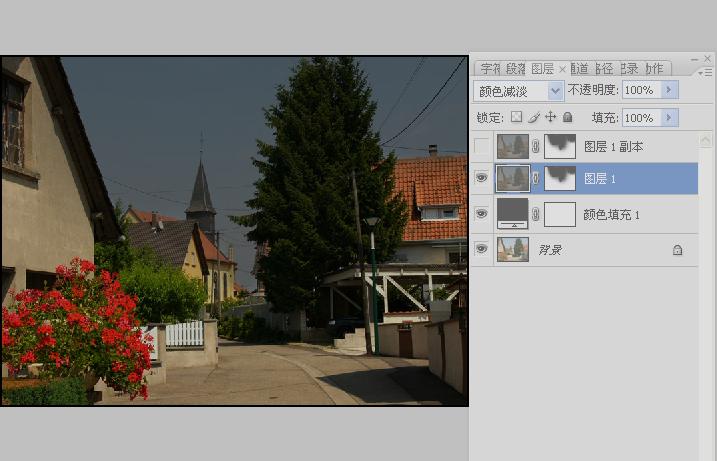
Task: Click the layers list scroll up arrow
Action: pyautogui.click(x=706, y=141)
